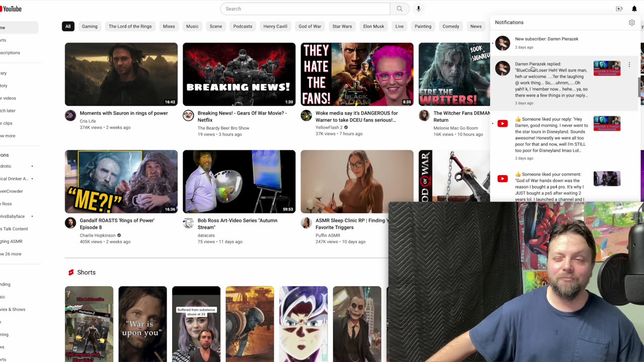Image resolution: width=644 pixels, height=362 pixels.
Task: Select the Gaming filter chip
Action: point(90,26)
